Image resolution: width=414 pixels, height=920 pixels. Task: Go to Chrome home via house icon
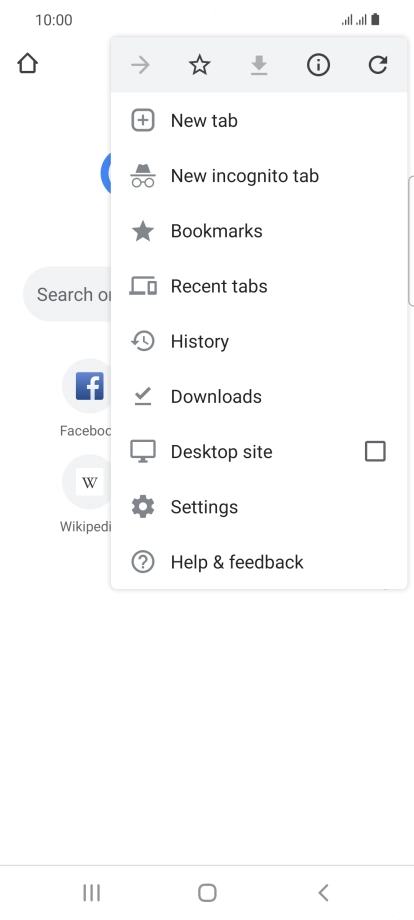coord(28,63)
